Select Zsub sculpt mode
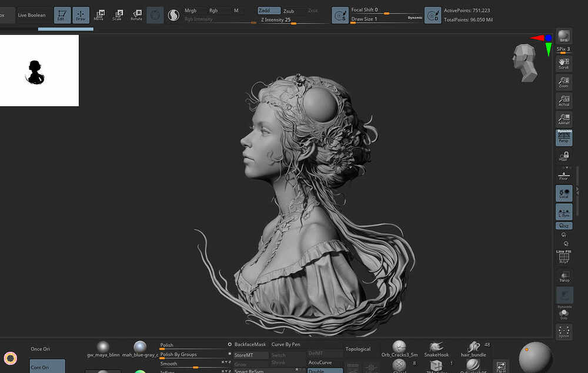The image size is (588, 373). coord(289,11)
